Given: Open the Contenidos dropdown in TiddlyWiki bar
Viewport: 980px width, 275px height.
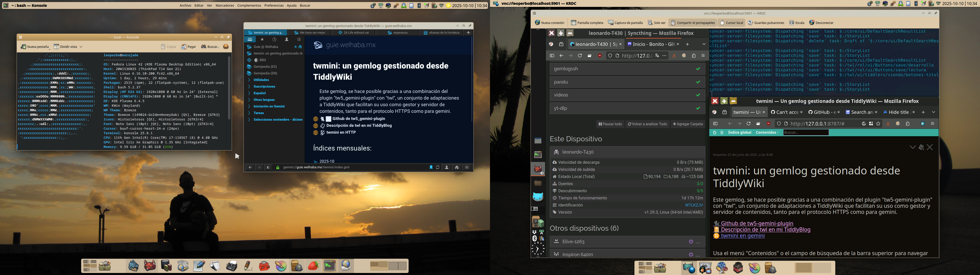Looking at the screenshot, I should click(767, 133).
